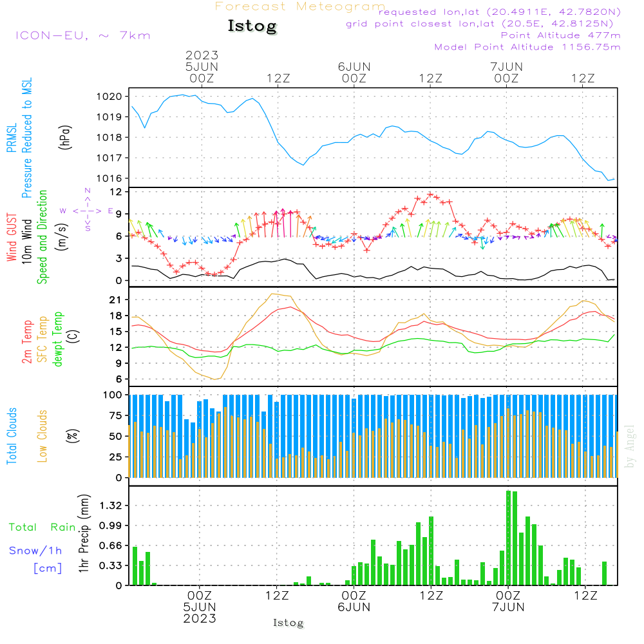
Task: Click the 'Snow/1h' blue legend
Action: tap(35, 551)
